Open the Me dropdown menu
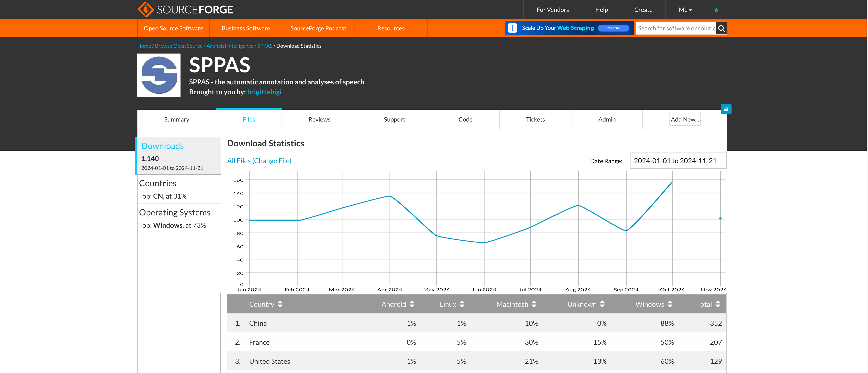868x373 pixels. pos(685,10)
